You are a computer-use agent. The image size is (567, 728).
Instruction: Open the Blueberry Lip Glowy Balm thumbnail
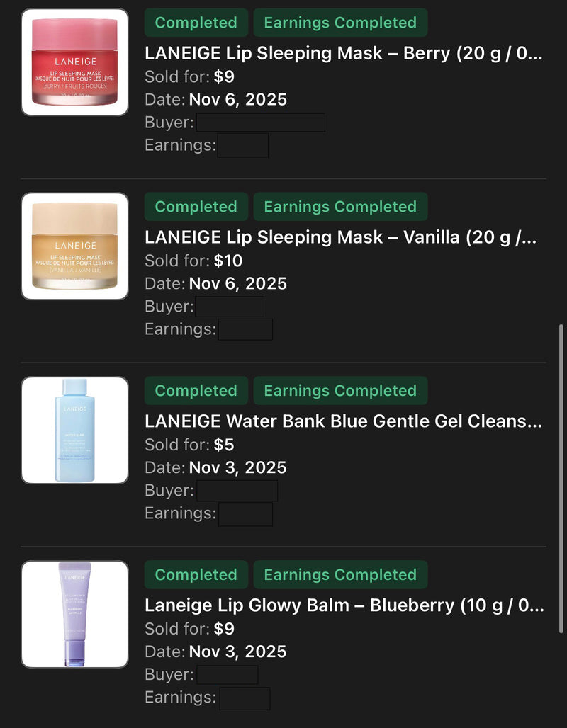(74, 615)
